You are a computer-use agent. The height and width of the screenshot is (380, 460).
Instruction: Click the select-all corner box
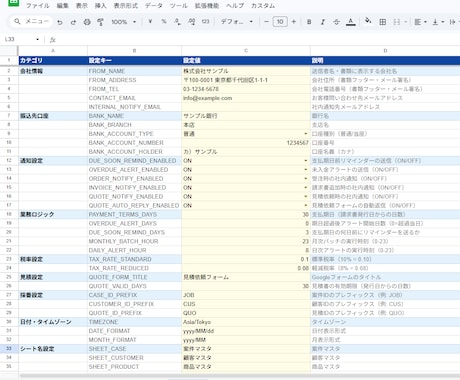[9, 51]
